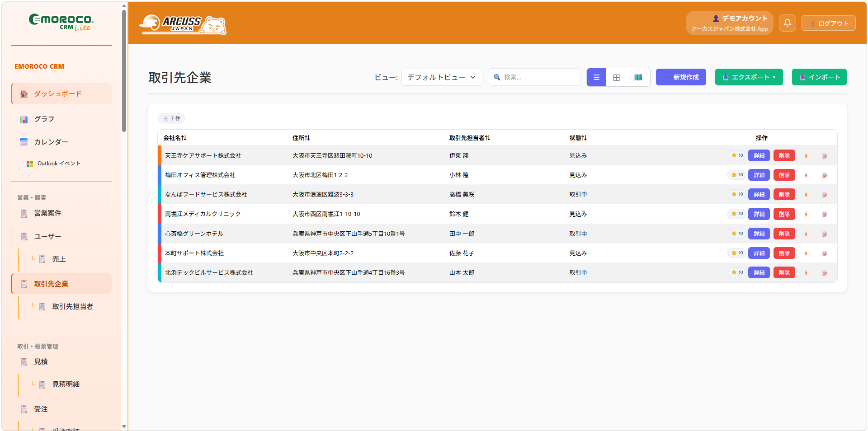
Task: Switch to the list view icon
Action: (596, 77)
